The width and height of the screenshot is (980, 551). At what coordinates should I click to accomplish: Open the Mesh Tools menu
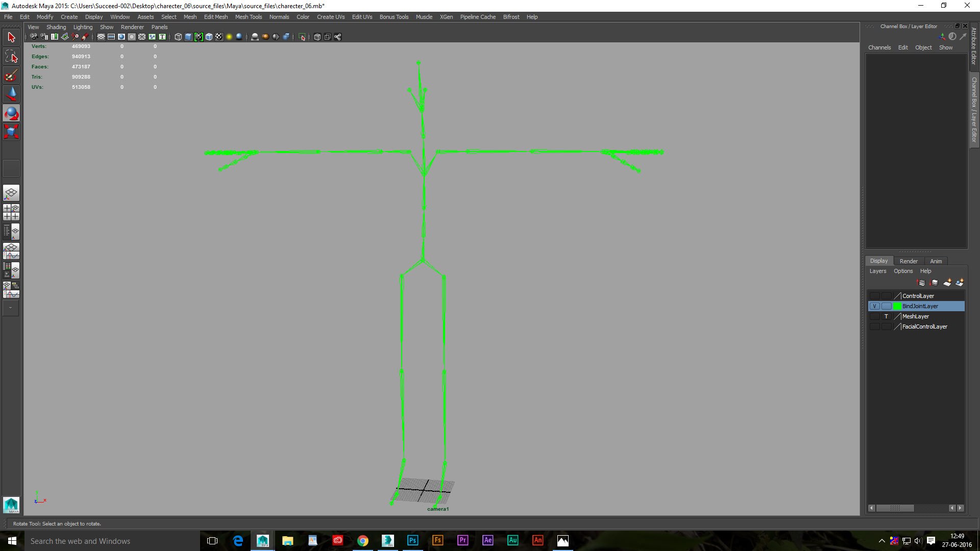pos(249,17)
